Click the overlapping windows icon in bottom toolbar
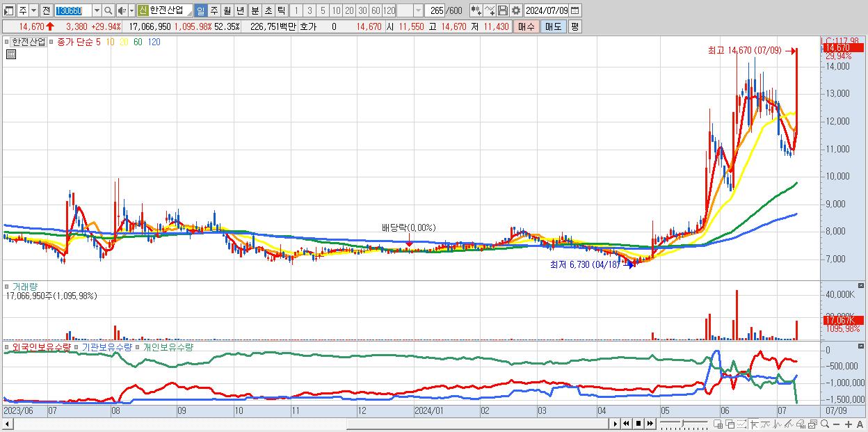The width and height of the screenshot is (868, 432). point(730,424)
